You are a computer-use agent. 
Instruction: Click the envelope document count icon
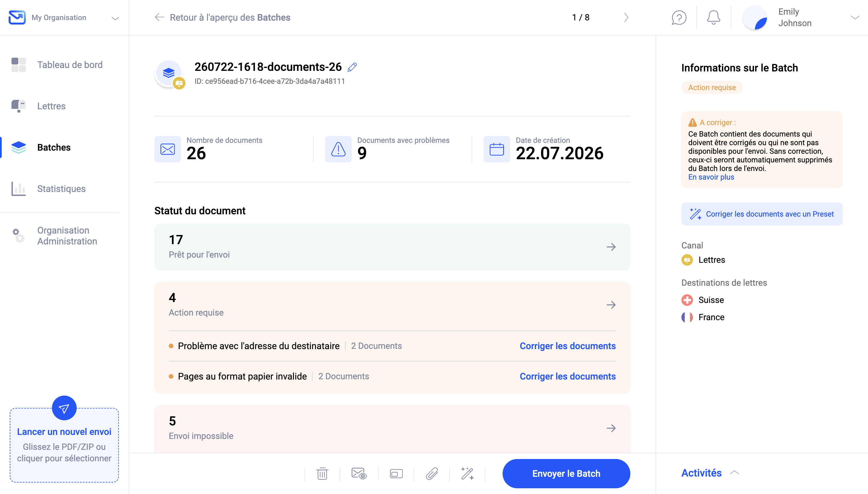(x=168, y=149)
